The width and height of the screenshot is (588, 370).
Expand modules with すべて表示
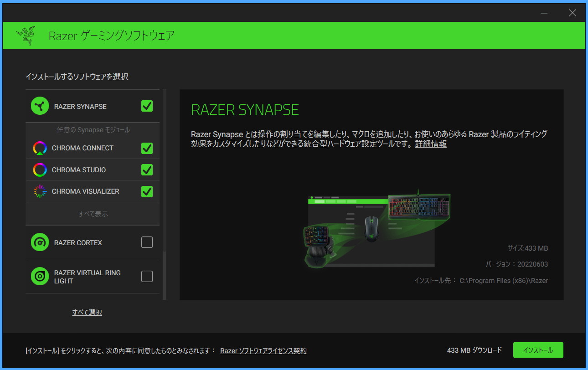pyautogui.click(x=93, y=214)
